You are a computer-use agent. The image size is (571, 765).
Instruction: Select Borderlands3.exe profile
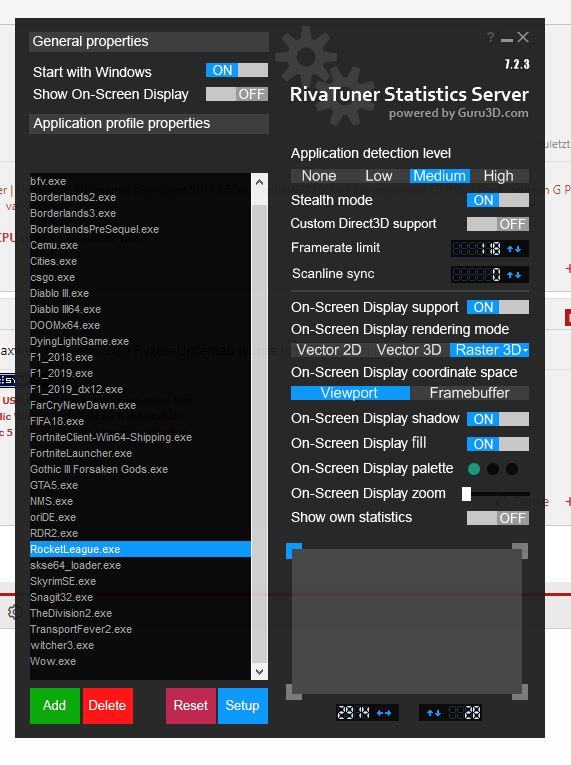(141, 213)
